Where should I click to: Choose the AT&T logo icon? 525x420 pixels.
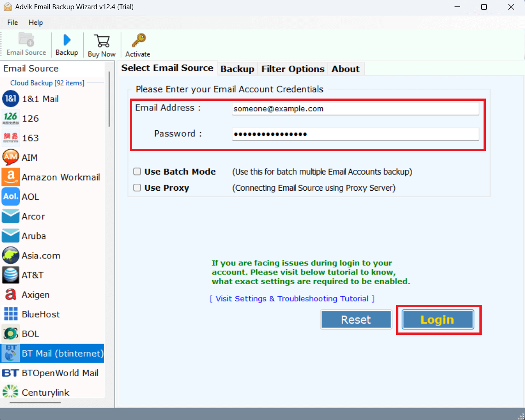[x=11, y=275]
